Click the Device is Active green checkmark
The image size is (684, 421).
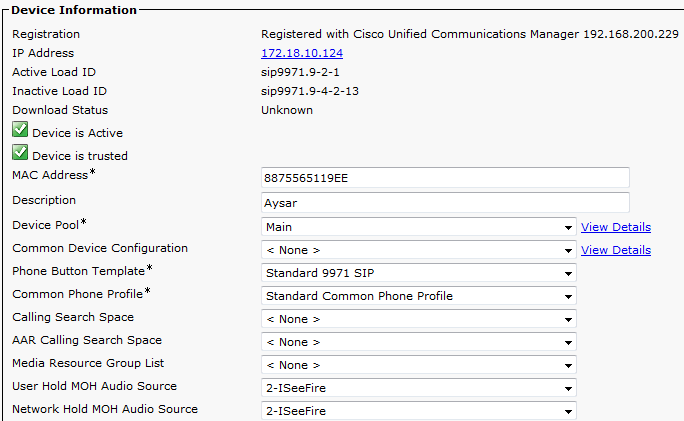coord(20,130)
